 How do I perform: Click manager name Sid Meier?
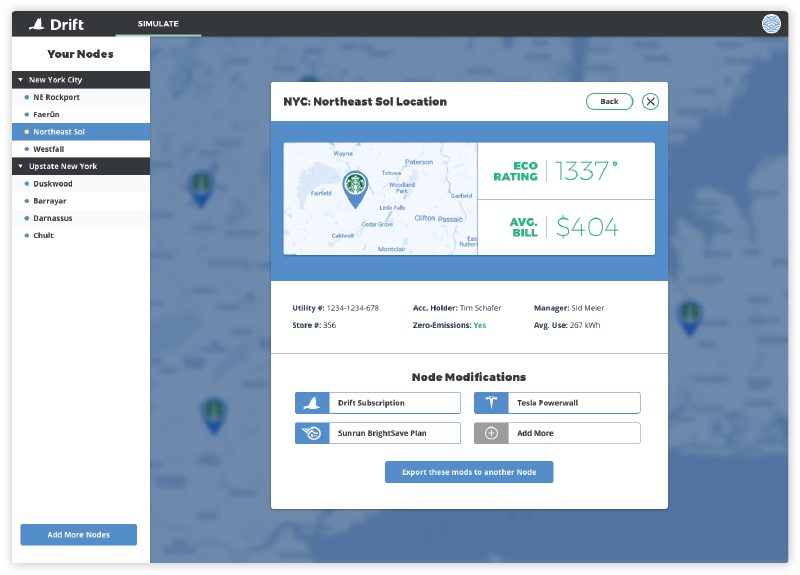[587, 308]
